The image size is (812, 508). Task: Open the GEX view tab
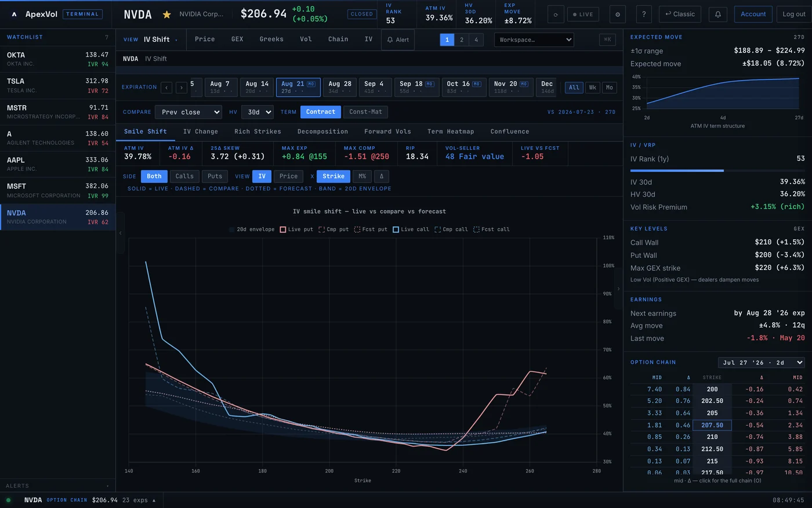click(x=237, y=39)
